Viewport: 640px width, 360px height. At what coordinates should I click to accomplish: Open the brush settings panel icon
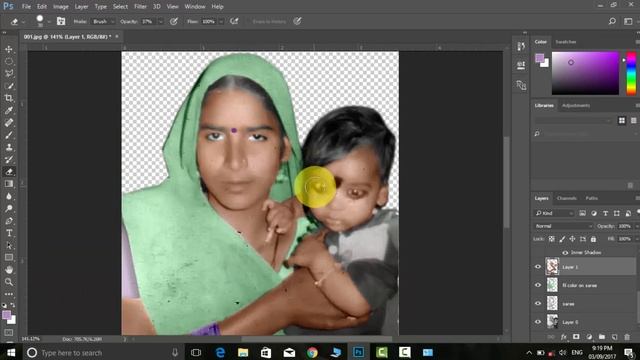[x=61, y=21]
